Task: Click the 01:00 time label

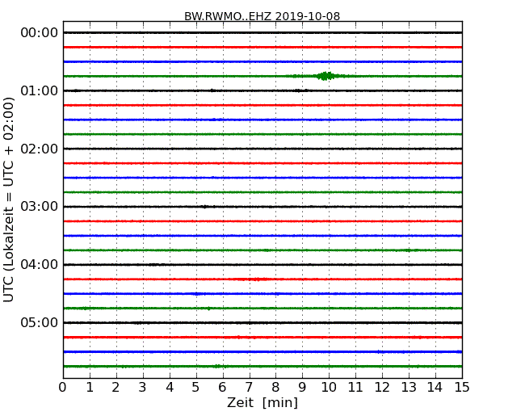Action: [40, 90]
